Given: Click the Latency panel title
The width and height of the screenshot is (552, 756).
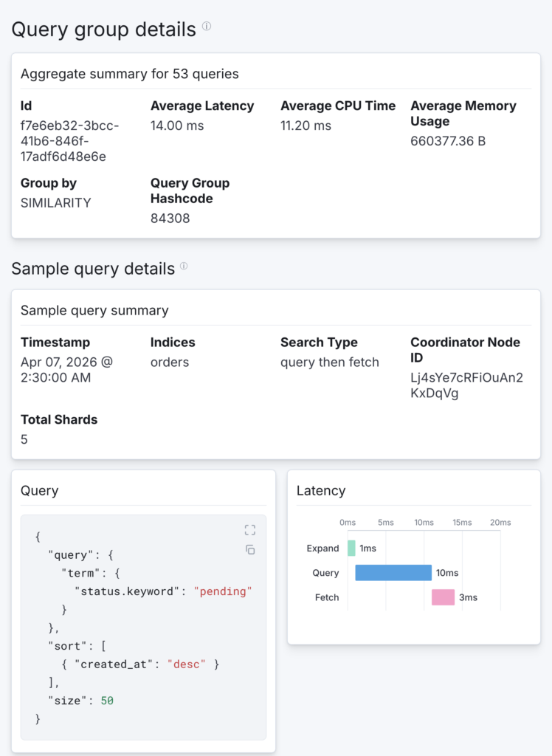Looking at the screenshot, I should point(320,491).
